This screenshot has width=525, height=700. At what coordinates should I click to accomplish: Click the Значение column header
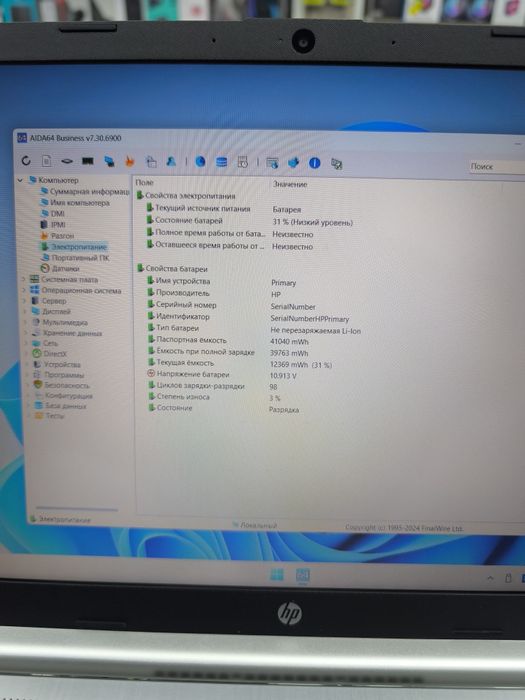tap(290, 184)
